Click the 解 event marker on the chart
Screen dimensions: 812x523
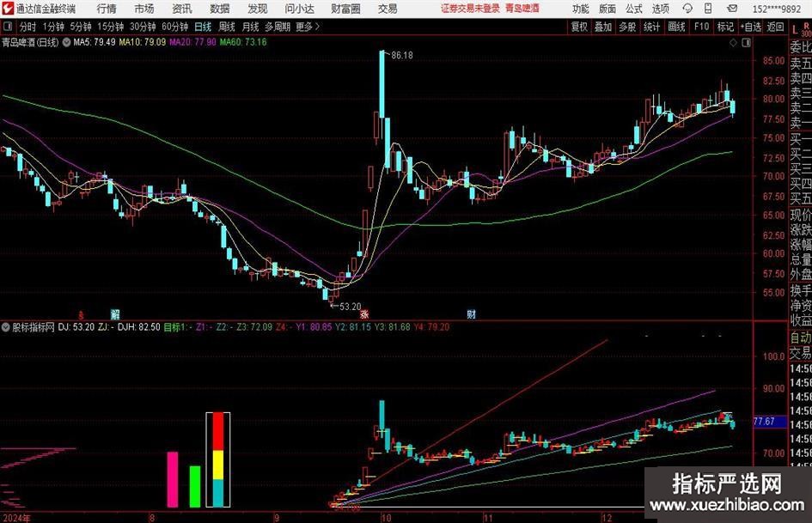(115, 313)
